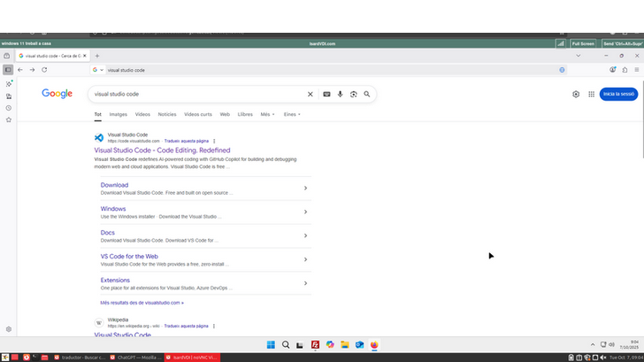This screenshot has height=362, width=644.
Task: Open the on-screen keyboard input tool
Action: pos(326,94)
